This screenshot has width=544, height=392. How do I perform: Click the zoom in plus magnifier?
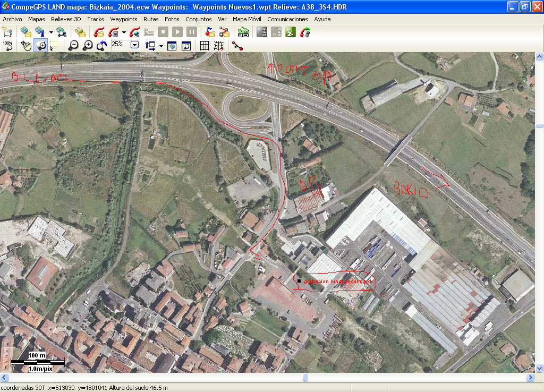pos(88,46)
